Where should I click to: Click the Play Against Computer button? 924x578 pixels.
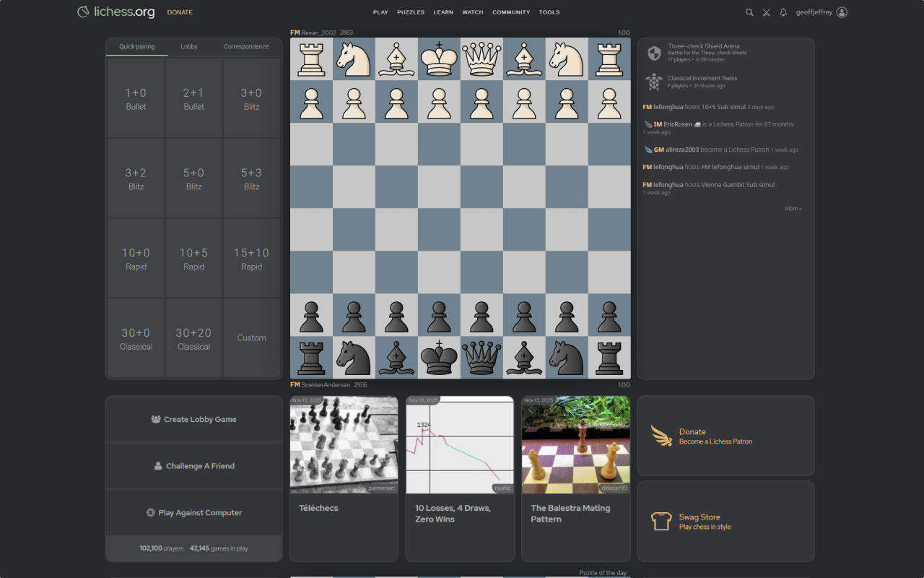[x=193, y=513]
